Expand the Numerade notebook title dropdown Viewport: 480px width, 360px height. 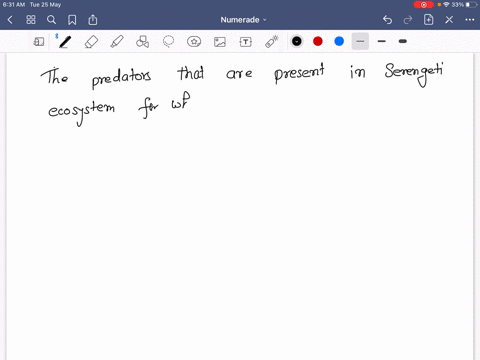[x=243, y=20]
